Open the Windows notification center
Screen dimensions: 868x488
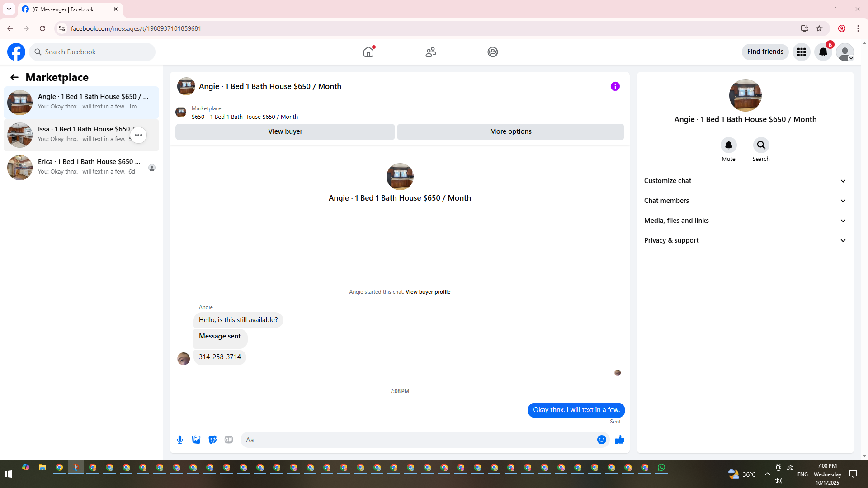click(853, 474)
